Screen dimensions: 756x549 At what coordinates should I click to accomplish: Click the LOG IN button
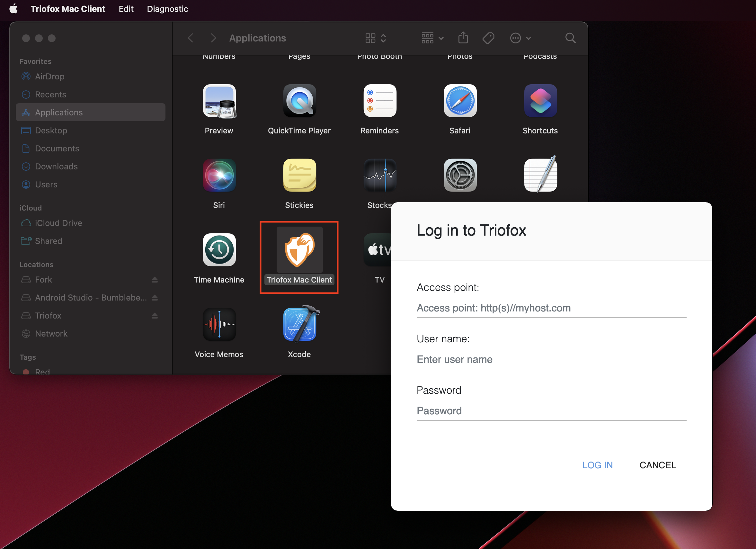[x=597, y=465]
